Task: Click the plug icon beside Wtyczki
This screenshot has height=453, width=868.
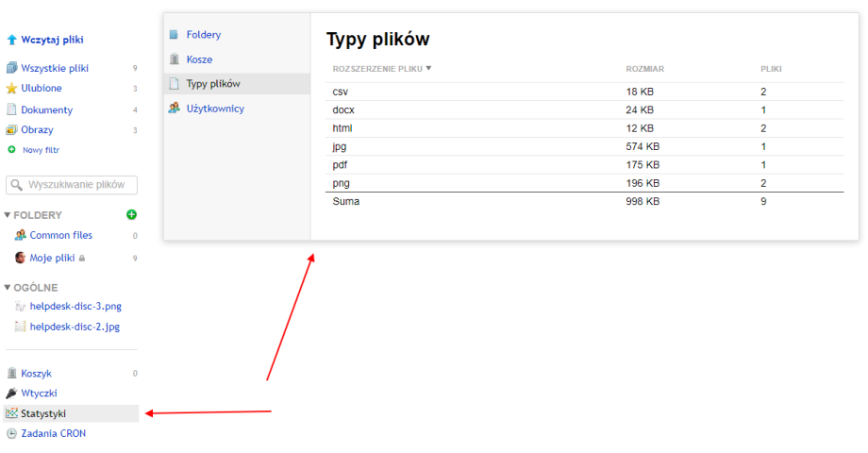Action: tap(11, 393)
